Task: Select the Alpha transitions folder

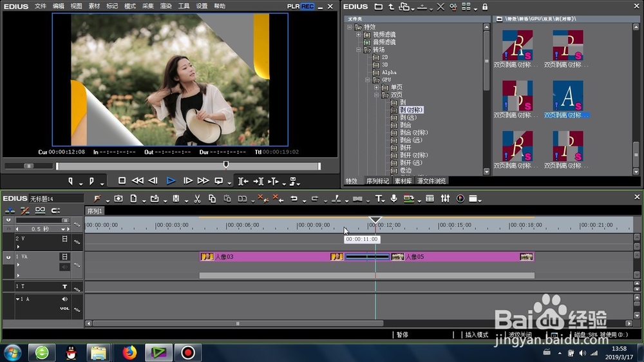Action: click(x=389, y=72)
